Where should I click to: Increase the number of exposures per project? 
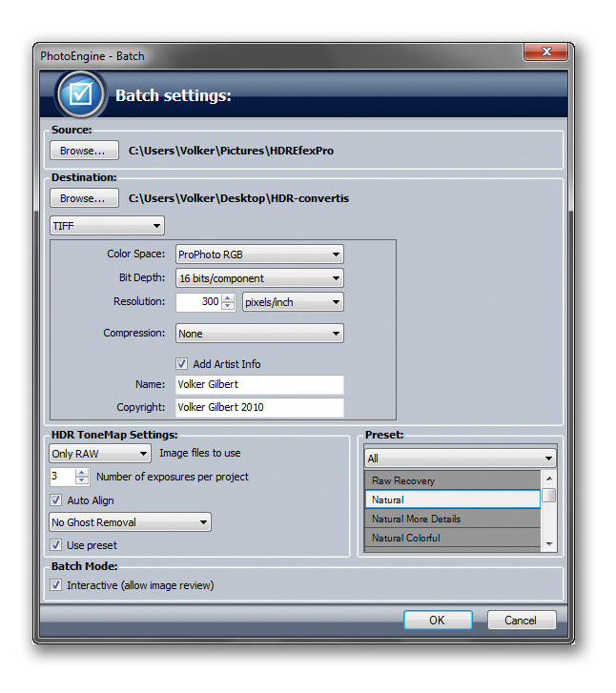click(x=82, y=473)
